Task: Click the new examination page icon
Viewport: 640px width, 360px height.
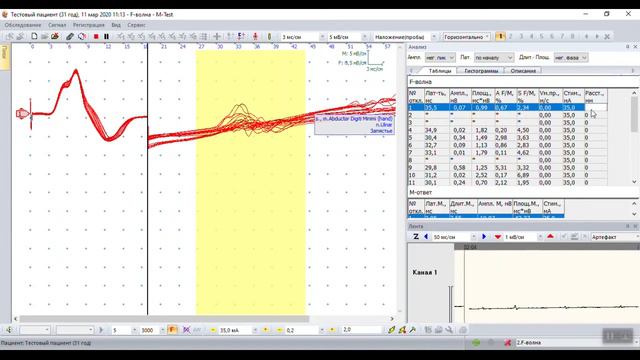Action: point(34,36)
